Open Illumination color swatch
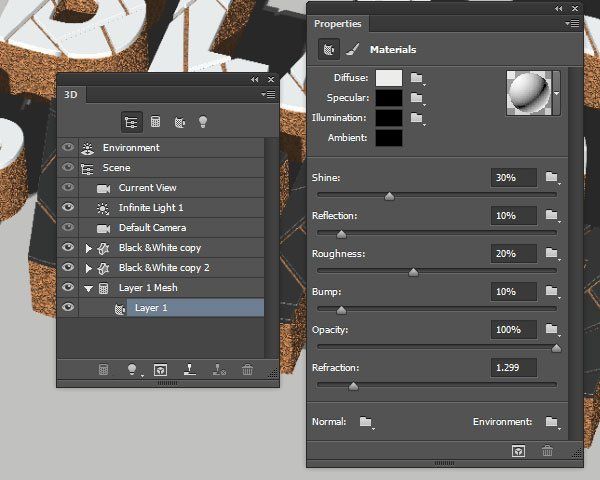600x480 pixels. [389, 118]
